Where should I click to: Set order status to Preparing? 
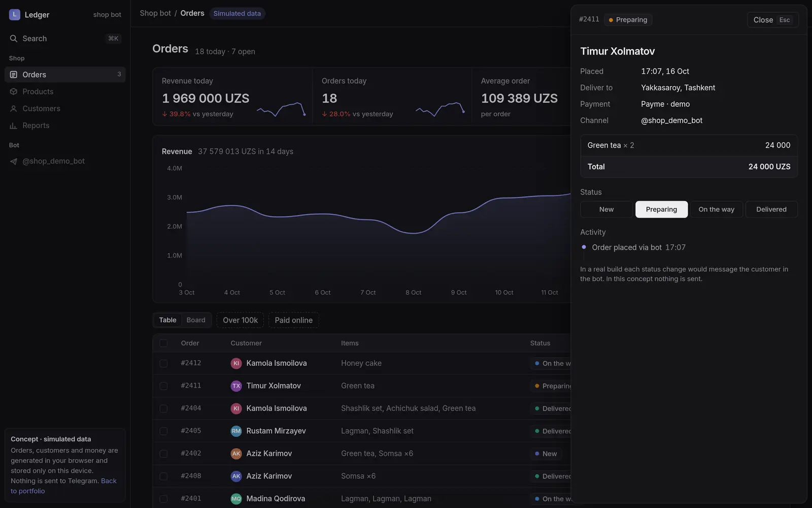[x=662, y=209]
